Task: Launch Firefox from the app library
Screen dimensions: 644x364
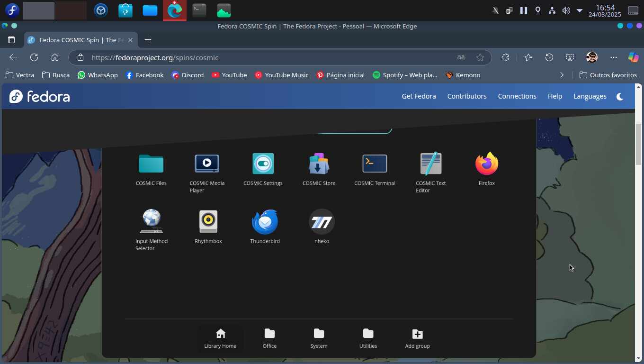Action: click(x=487, y=164)
